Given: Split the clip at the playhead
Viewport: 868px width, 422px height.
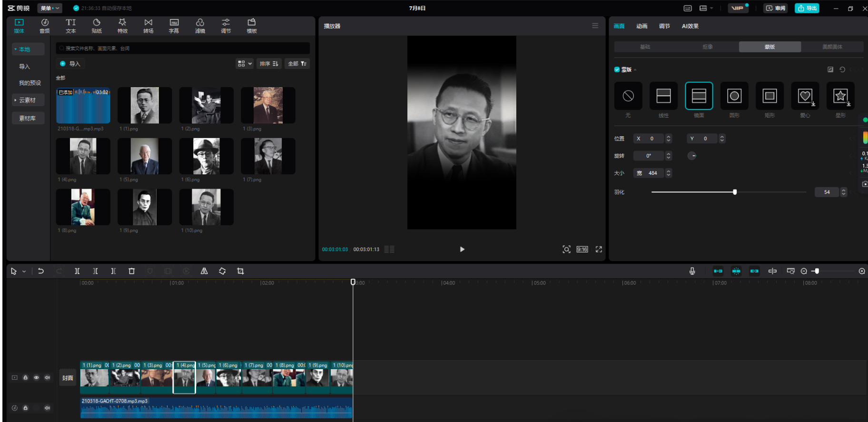Looking at the screenshot, I should click(77, 271).
